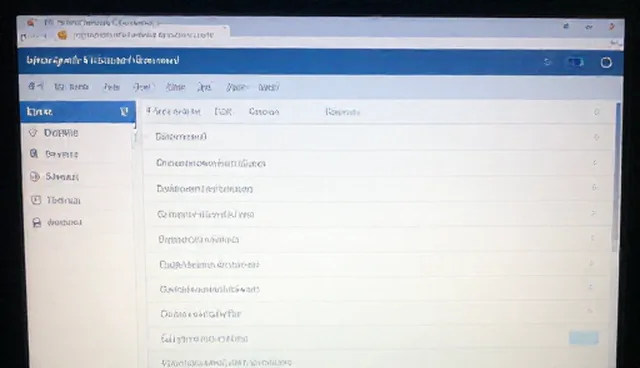Screen dimensions: 640x368
Task: Click the printer-shaped icon at the sidebar bottom
Action: [37, 222]
